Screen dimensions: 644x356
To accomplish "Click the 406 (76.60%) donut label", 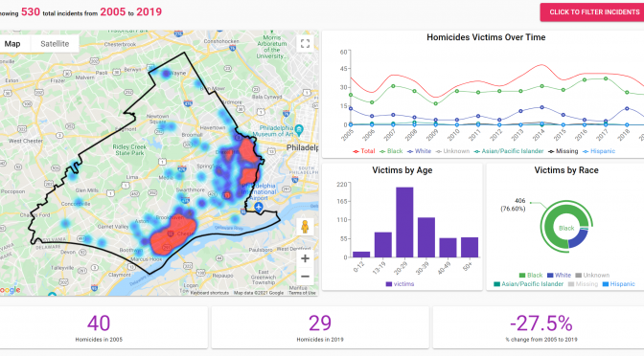I will coord(513,205).
